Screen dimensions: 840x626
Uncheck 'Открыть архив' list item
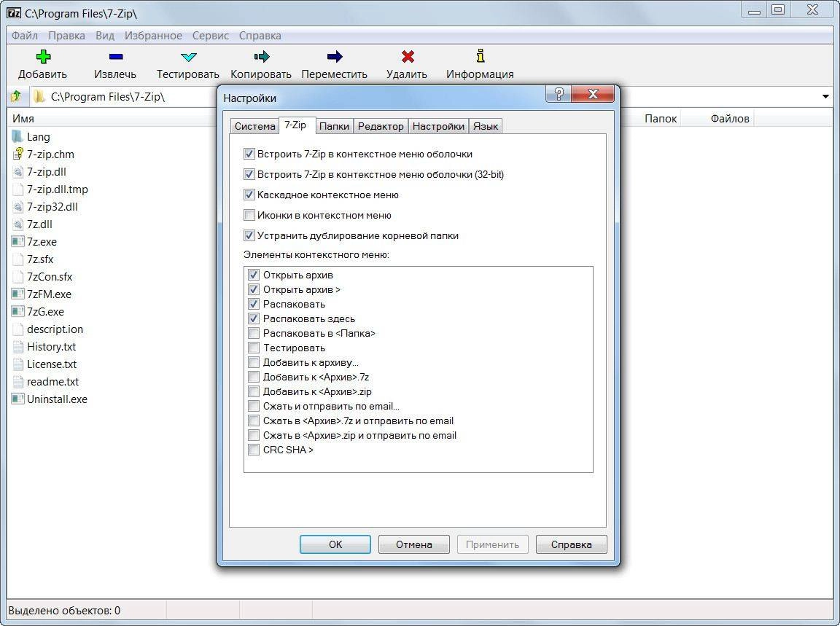coord(254,275)
